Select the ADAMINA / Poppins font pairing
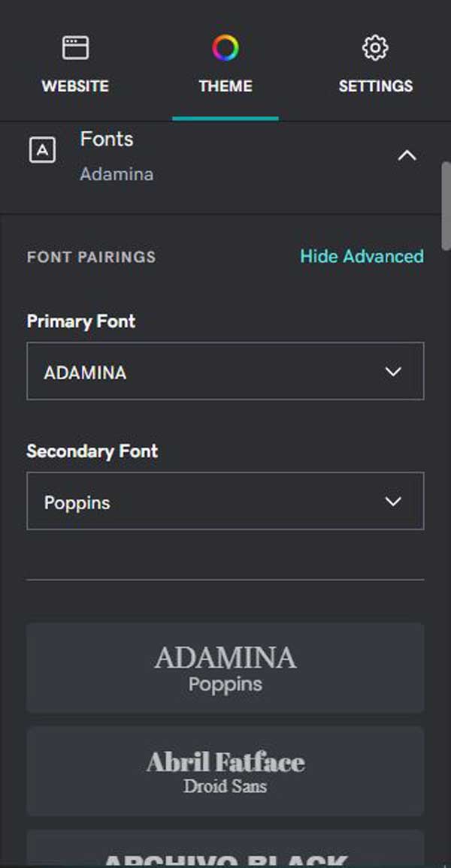The height and width of the screenshot is (868, 451). click(225, 668)
